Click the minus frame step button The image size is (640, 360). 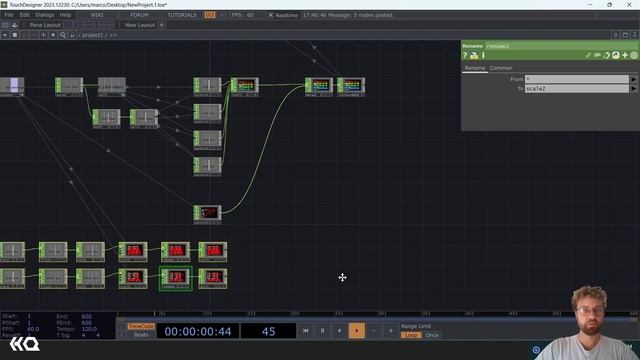pos(374,331)
